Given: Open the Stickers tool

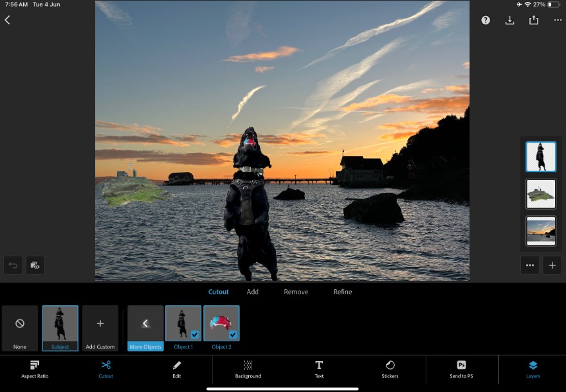Looking at the screenshot, I should click(x=390, y=369).
